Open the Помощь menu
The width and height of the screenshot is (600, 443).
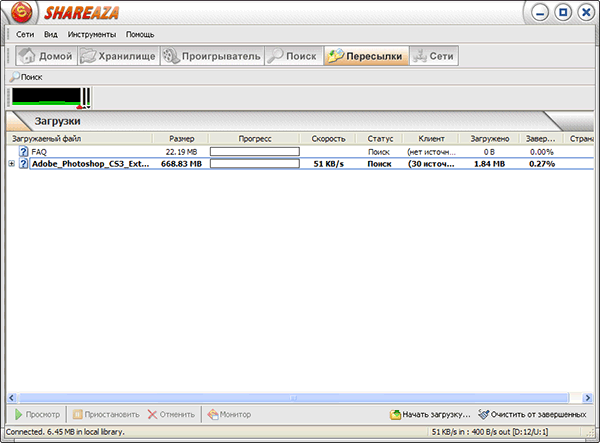click(x=140, y=34)
